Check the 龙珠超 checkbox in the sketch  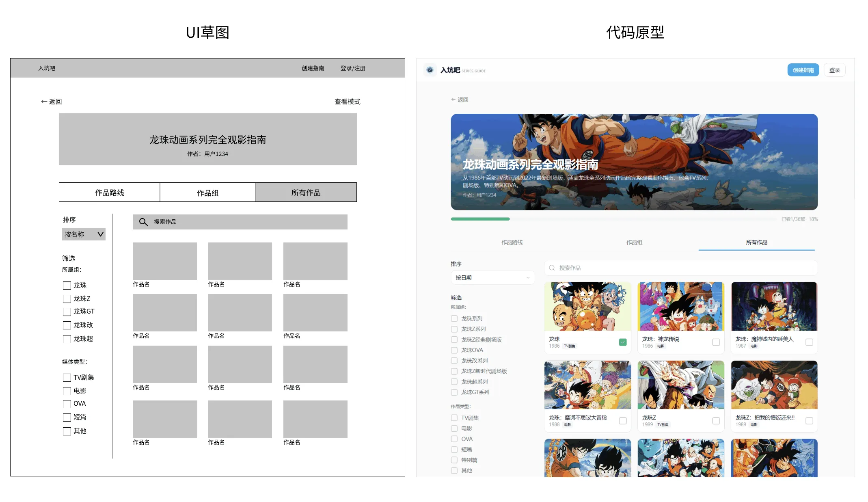[67, 339]
